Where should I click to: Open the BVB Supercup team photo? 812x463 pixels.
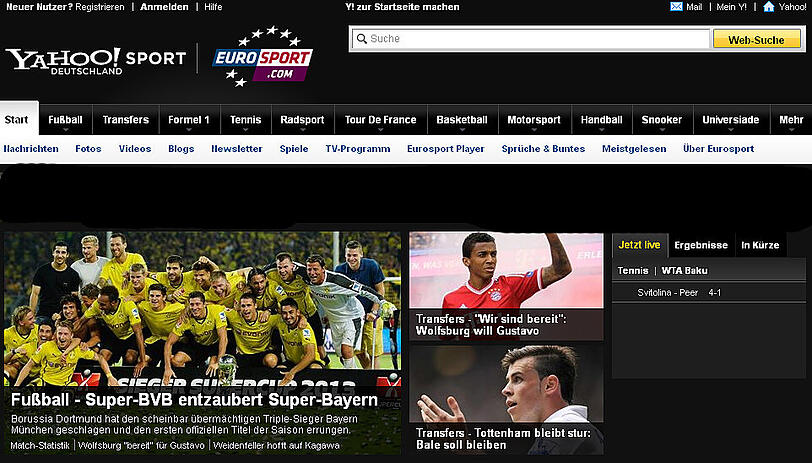(x=202, y=308)
